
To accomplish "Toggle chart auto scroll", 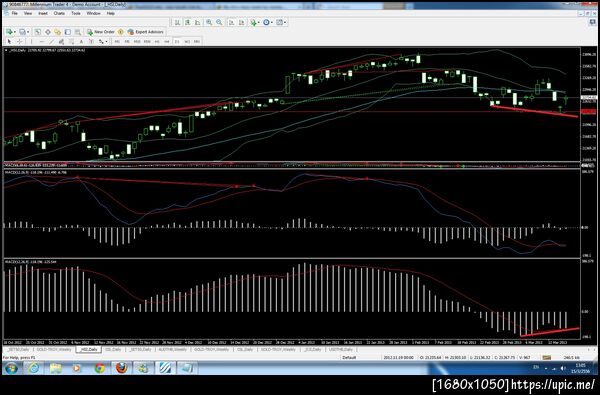I will tap(232, 23).
